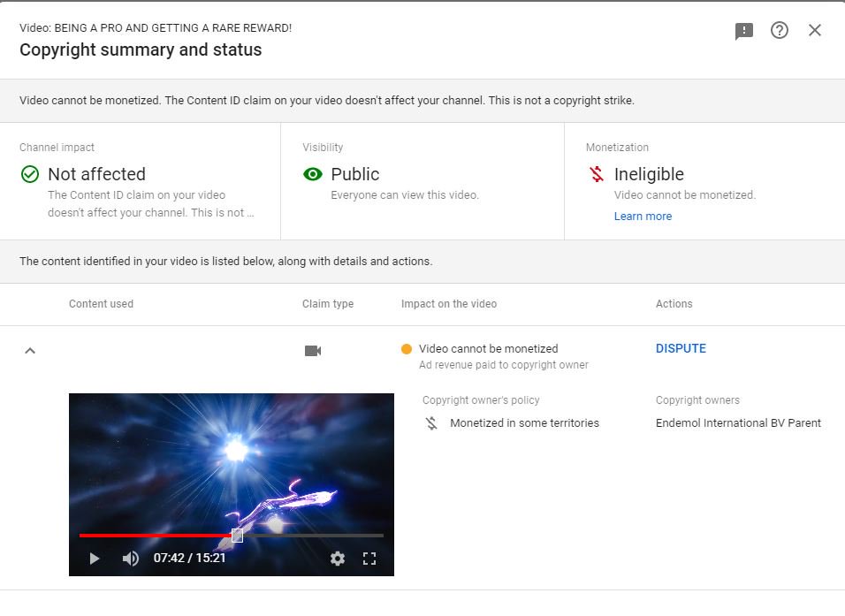Screen dimensions: 845x616
Task: Click the 'Monetization' section label
Action: coord(617,148)
